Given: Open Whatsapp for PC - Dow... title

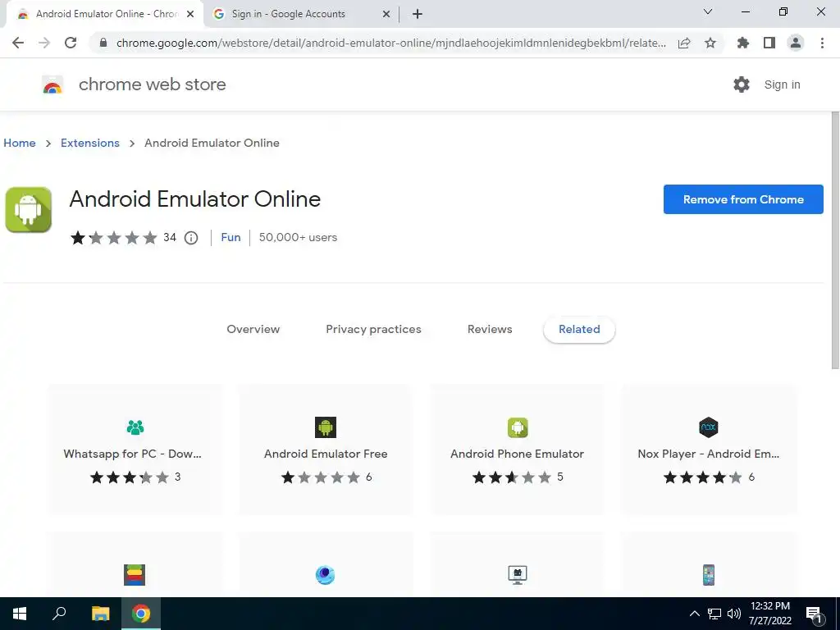Looking at the screenshot, I should pyautogui.click(x=132, y=454).
